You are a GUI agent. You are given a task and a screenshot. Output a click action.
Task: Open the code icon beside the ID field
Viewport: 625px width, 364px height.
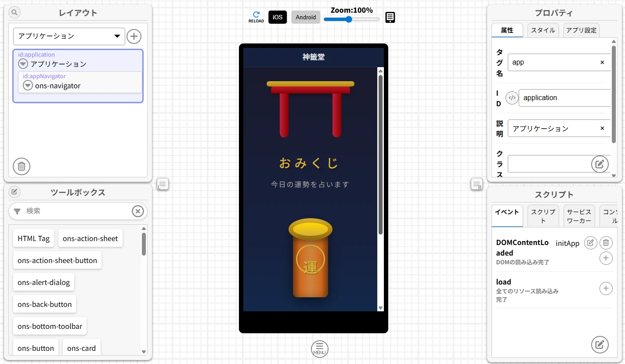coord(512,97)
